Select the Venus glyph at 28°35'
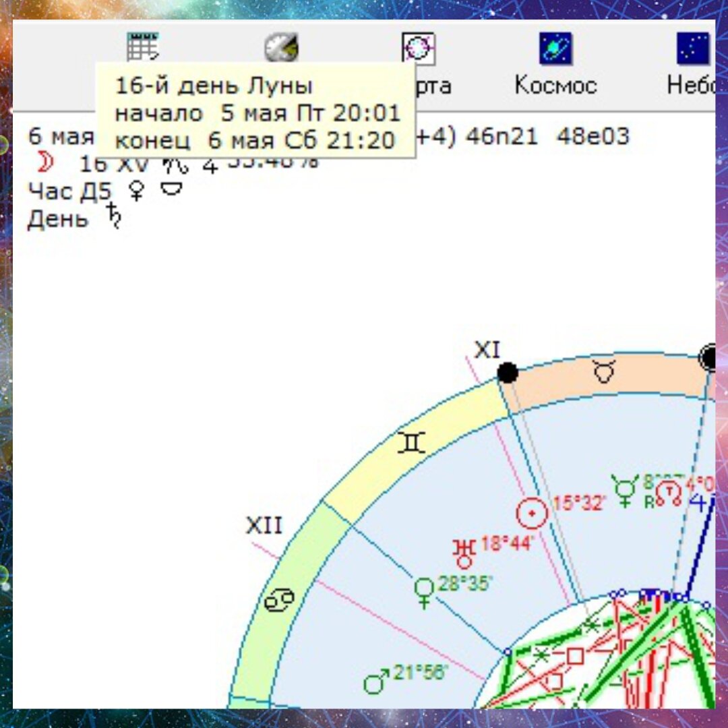Screen dimensions: 728x728 point(424,593)
